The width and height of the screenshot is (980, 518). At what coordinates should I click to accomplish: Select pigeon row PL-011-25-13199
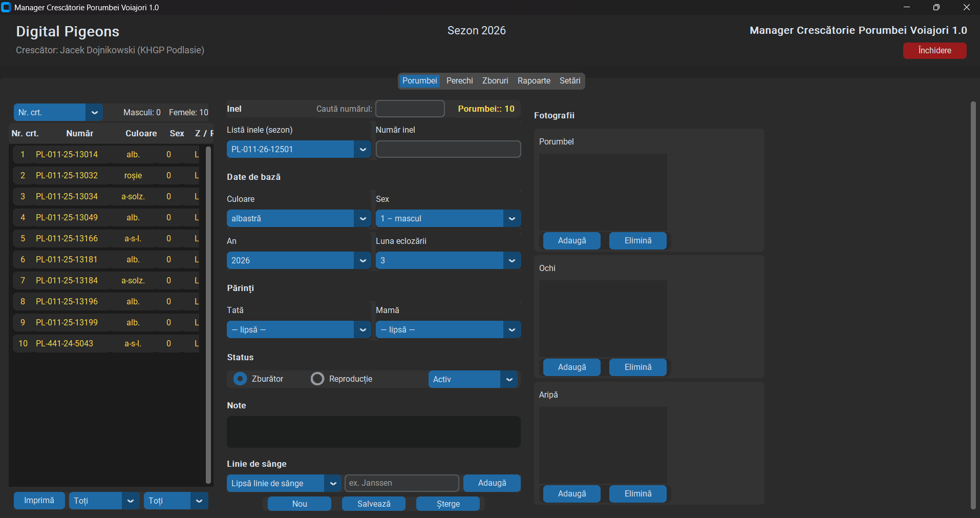pos(106,322)
